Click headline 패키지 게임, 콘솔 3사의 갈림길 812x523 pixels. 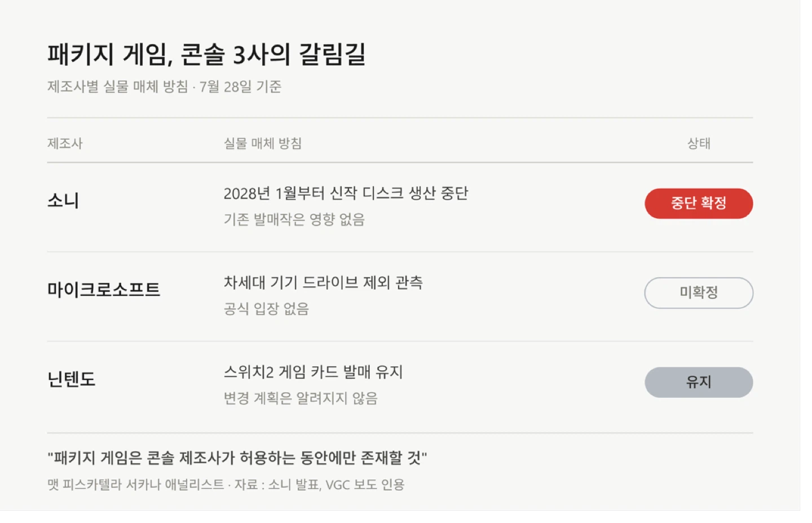pyautogui.click(x=207, y=55)
